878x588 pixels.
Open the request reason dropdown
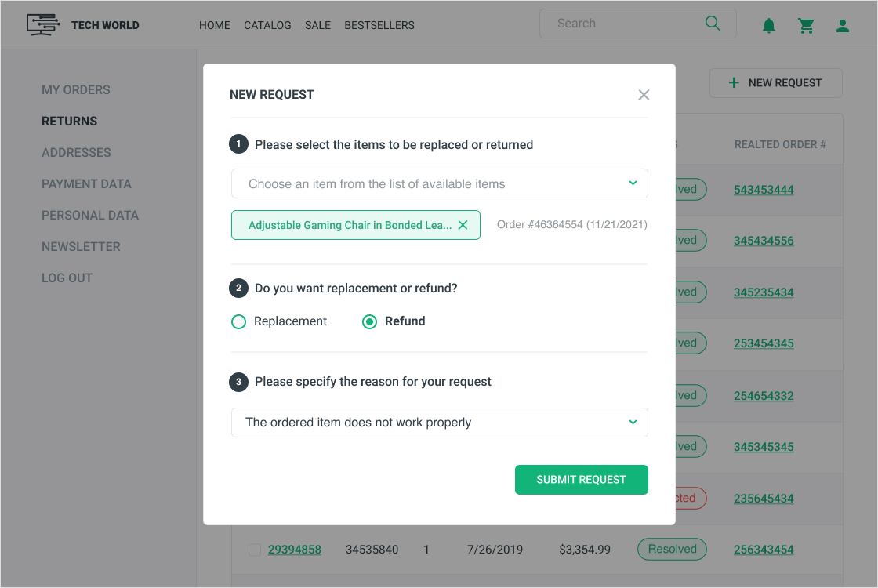633,423
